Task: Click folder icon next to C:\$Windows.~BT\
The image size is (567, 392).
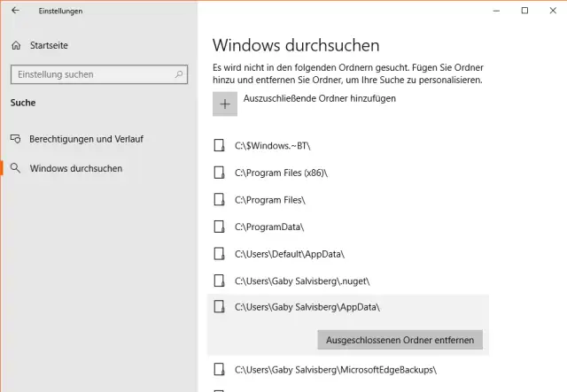Action: (220, 144)
